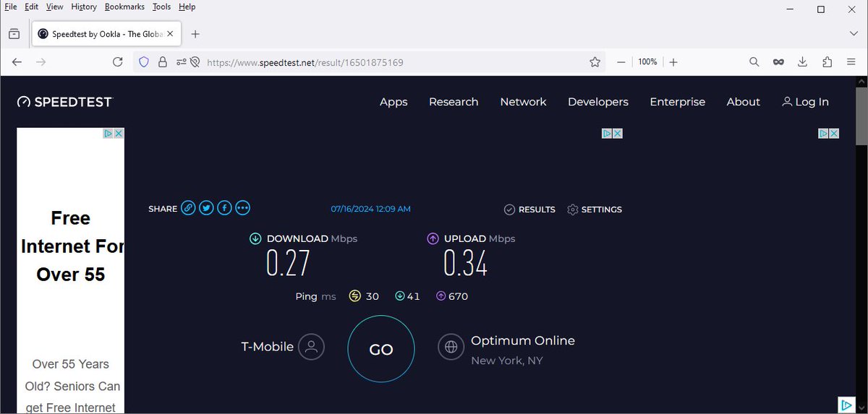Close the right banner ad X

(x=833, y=134)
